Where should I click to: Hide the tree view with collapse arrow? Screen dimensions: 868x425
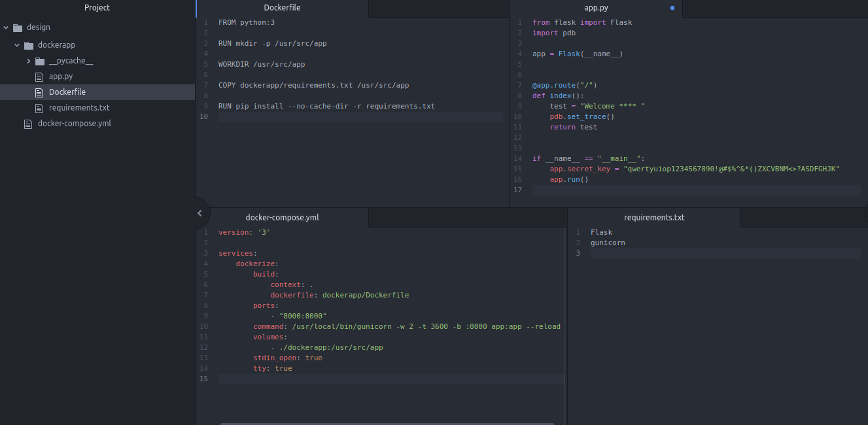[x=200, y=212]
